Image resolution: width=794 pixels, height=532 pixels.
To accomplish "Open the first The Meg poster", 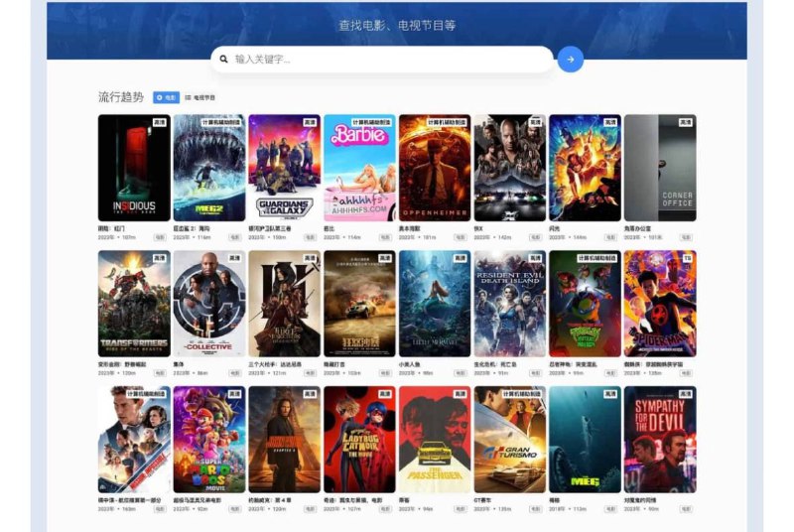I will [585, 440].
